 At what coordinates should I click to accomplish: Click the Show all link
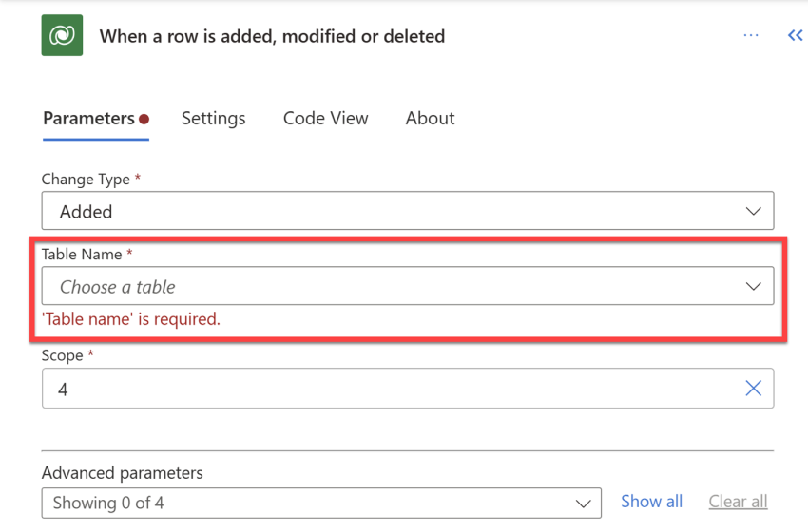651,501
